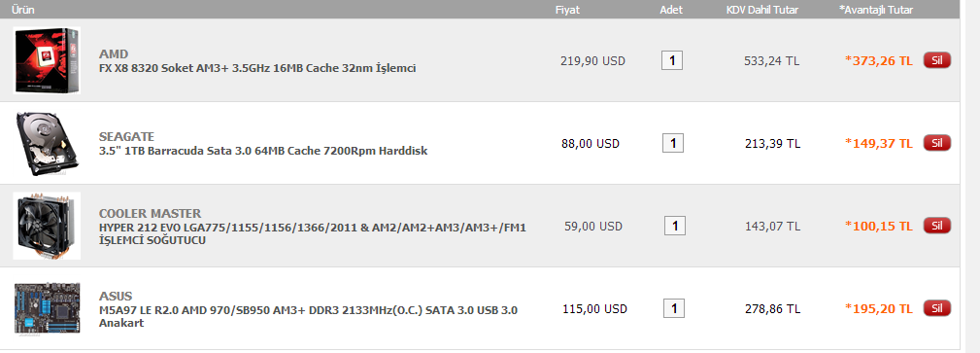Image resolution: width=980 pixels, height=353 pixels.
Task: Open FX X8 8320 İşlemci product link
Action: [256, 68]
